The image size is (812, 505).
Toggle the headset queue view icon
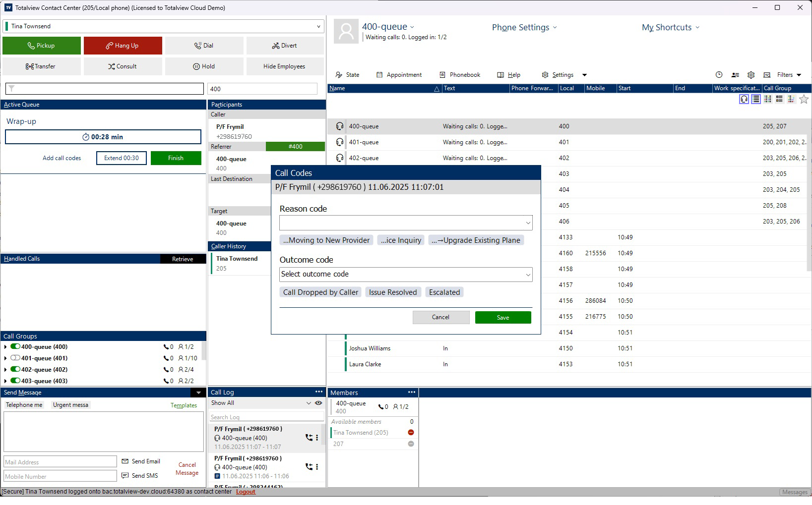coord(744,99)
